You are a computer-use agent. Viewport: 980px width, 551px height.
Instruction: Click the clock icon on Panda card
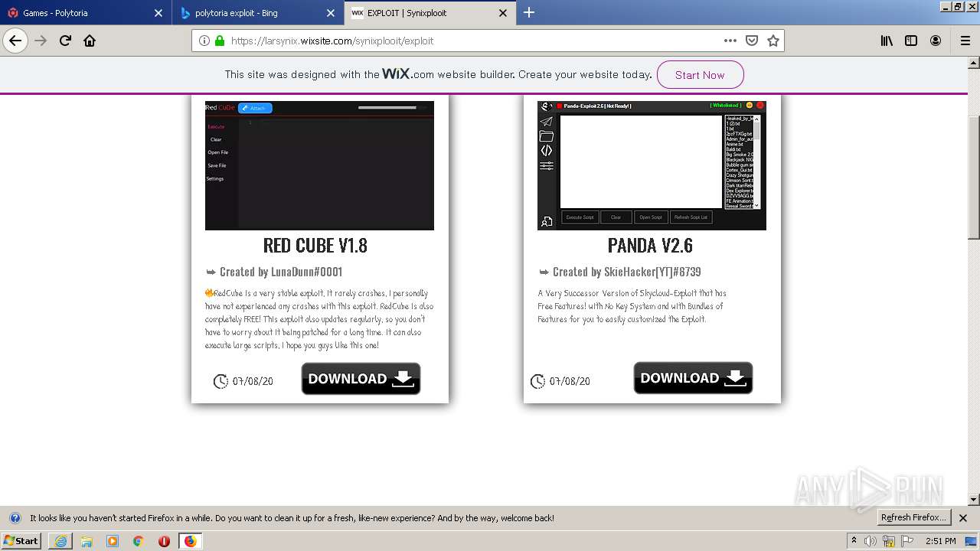pos(537,381)
